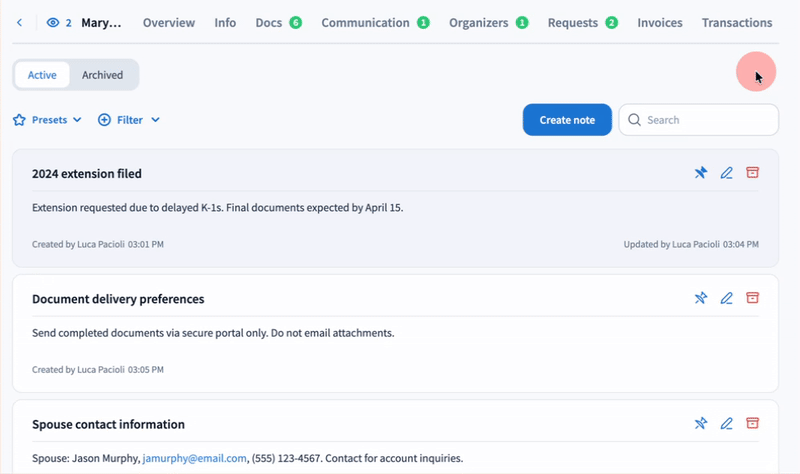Go to the Invoices tab
The image size is (800, 474).
(660, 22)
